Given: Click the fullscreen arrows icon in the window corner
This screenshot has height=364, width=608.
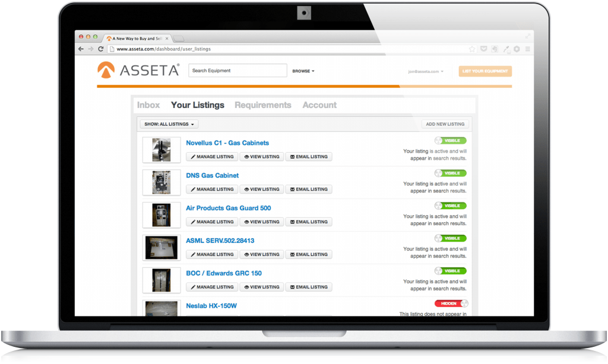Looking at the screenshot, I should 528,36.
